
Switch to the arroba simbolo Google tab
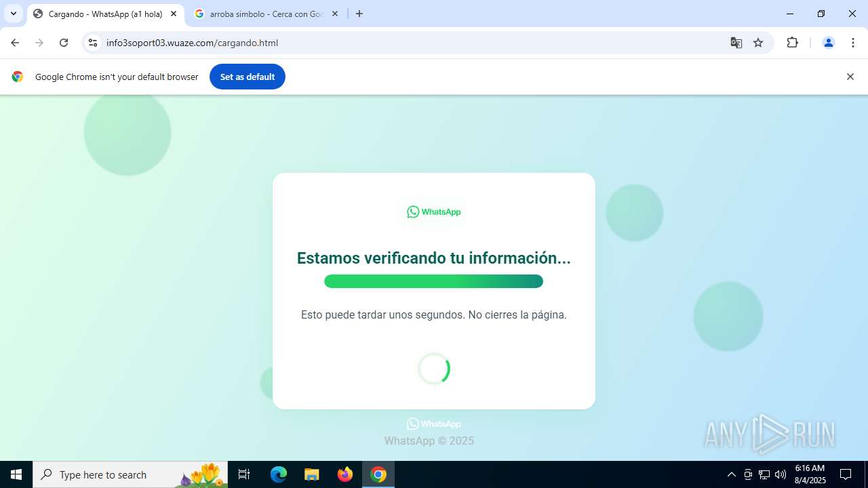(x=267, y=14)
